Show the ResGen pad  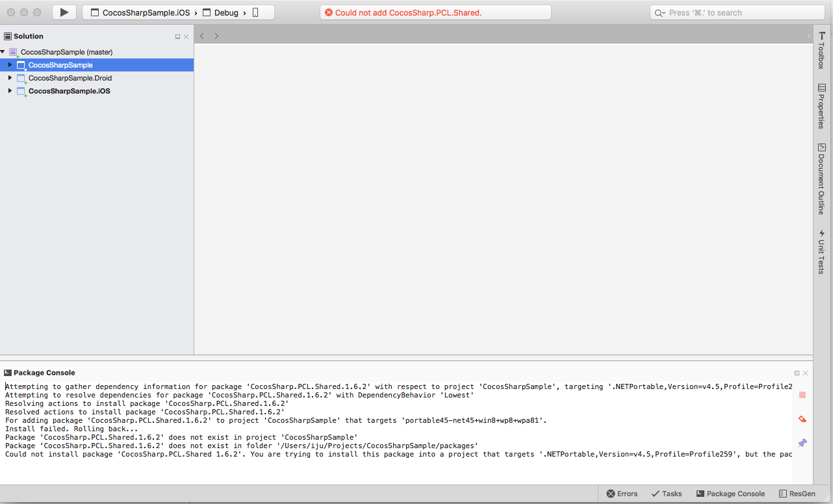tap(797, 494)
